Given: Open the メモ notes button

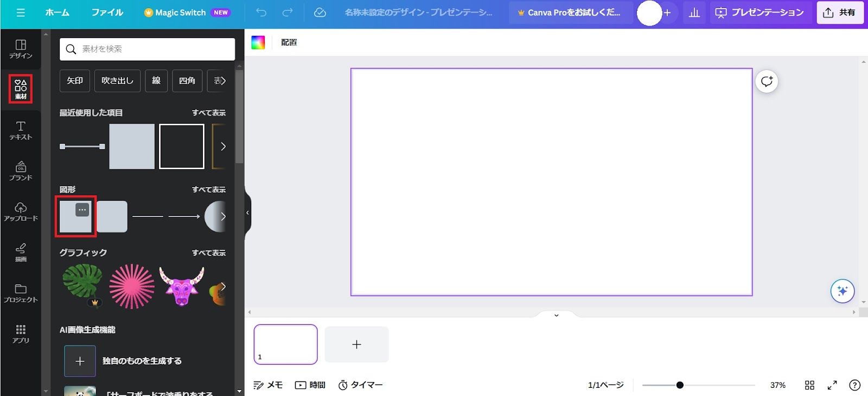Looking at the screenshot, I should [x=268, y=385].
